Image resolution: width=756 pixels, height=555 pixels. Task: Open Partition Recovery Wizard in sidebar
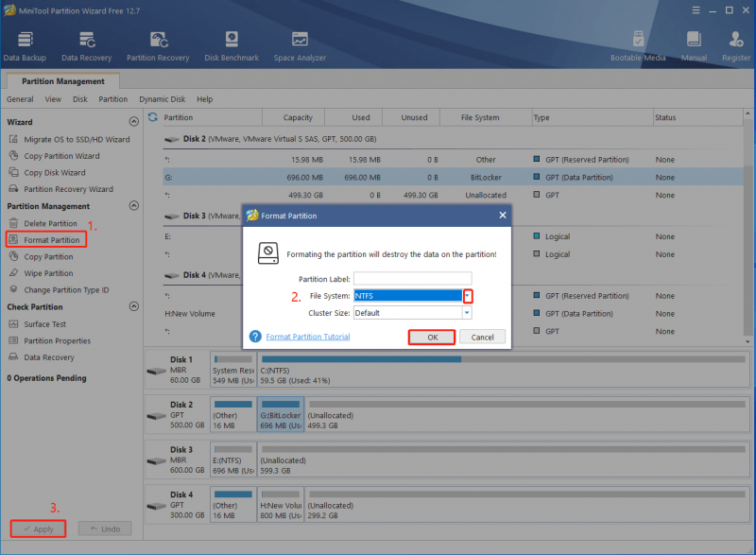click(61, 189)
